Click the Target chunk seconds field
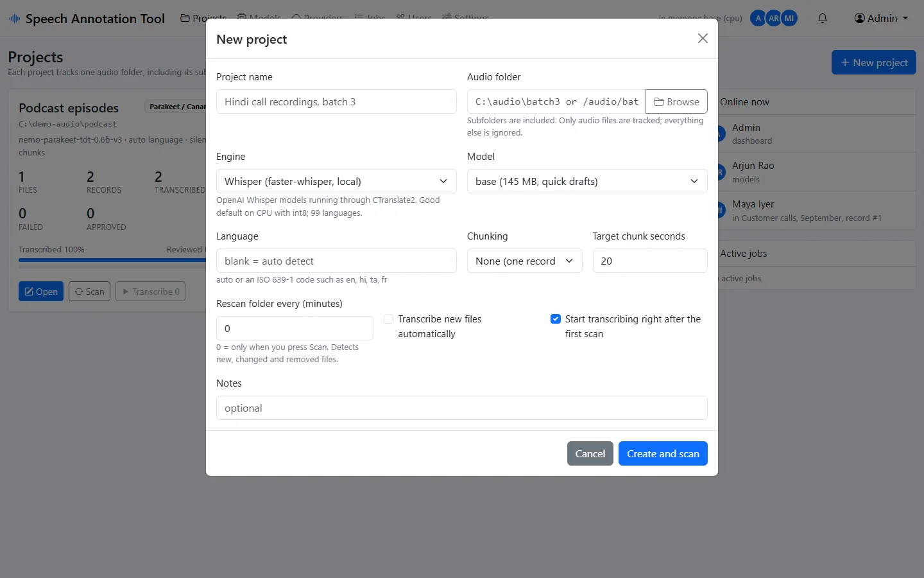 point(650,261)
